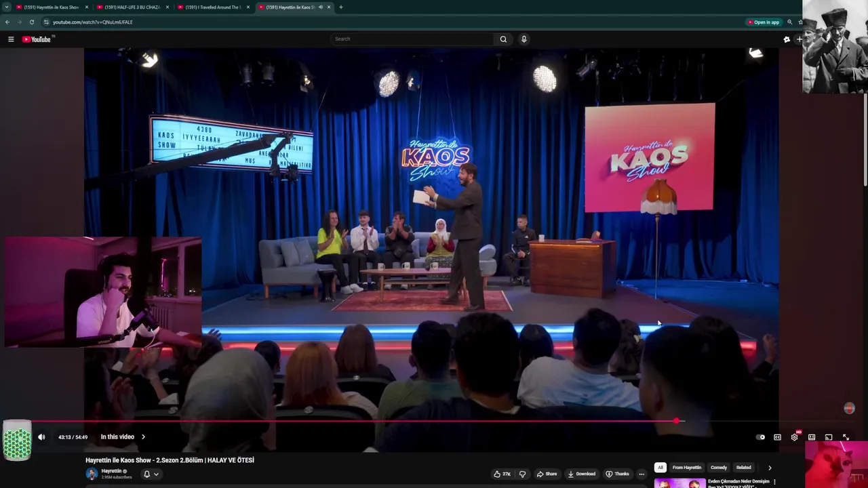Click the YouTube search magnifier button
This screenshot has width=868, height=488.
(x=503, y=39)
